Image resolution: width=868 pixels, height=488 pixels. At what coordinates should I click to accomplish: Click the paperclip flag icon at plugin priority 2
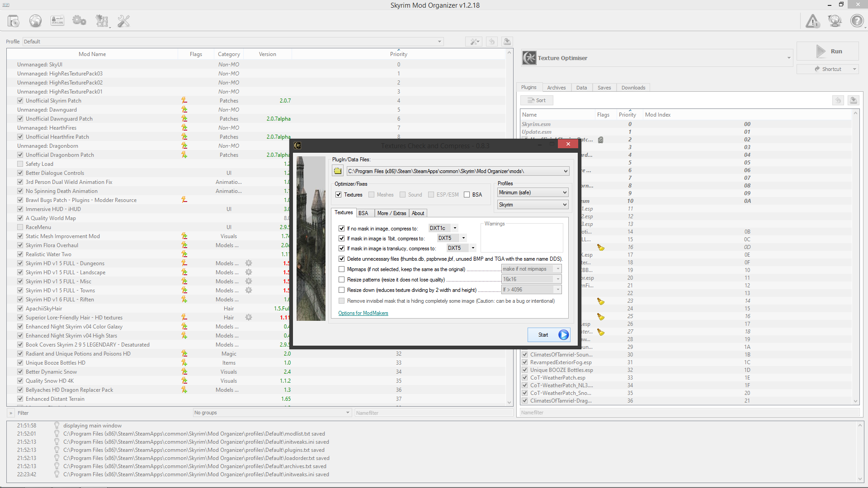(x=601, y=140)
